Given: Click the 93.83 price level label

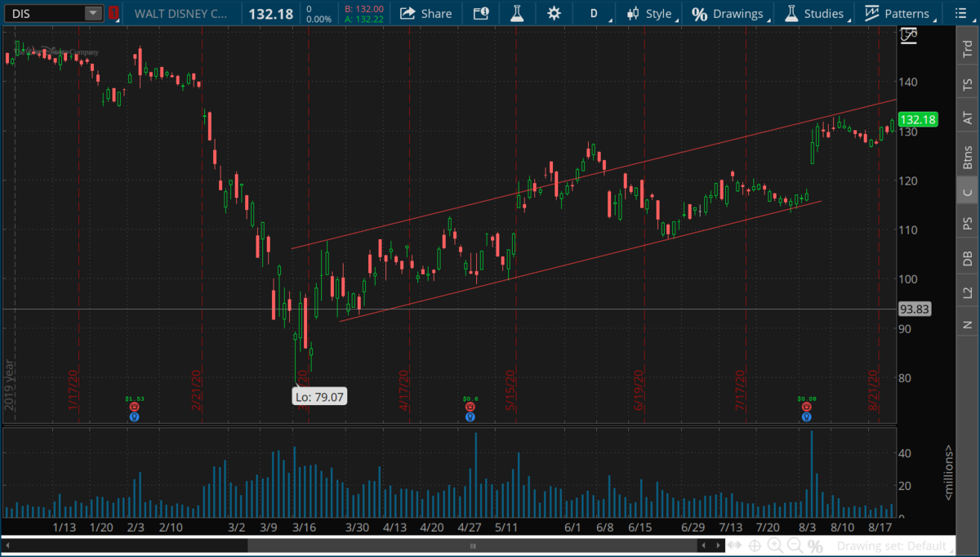Looking at the screenshot, I should pos(915,310).
